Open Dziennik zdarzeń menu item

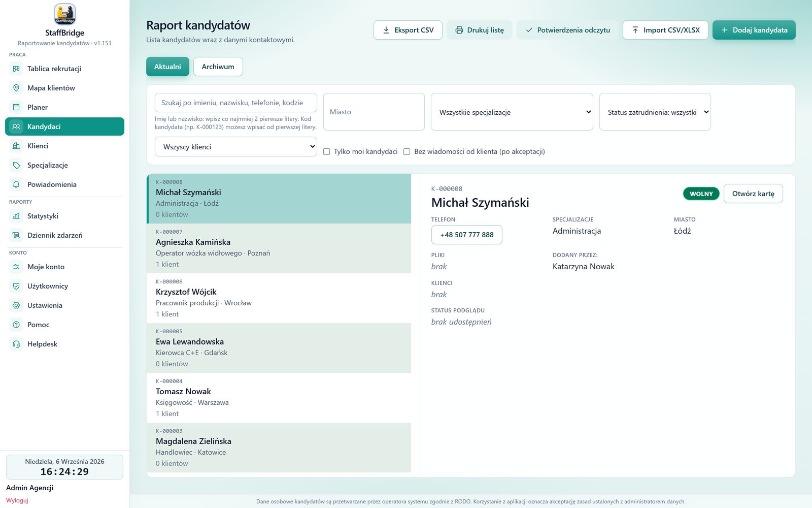(64, 235)
